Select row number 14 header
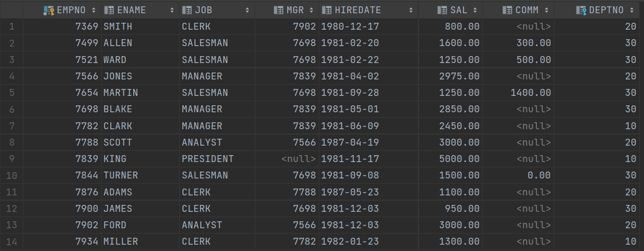The height and width of the screenshot is (251, 644). click(12, 241)
